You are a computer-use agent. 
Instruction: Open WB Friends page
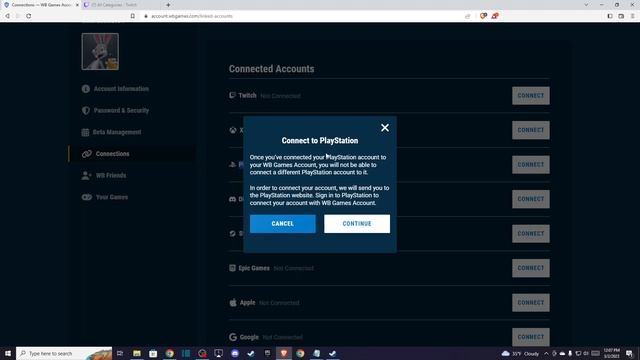[x=111, y=175]
